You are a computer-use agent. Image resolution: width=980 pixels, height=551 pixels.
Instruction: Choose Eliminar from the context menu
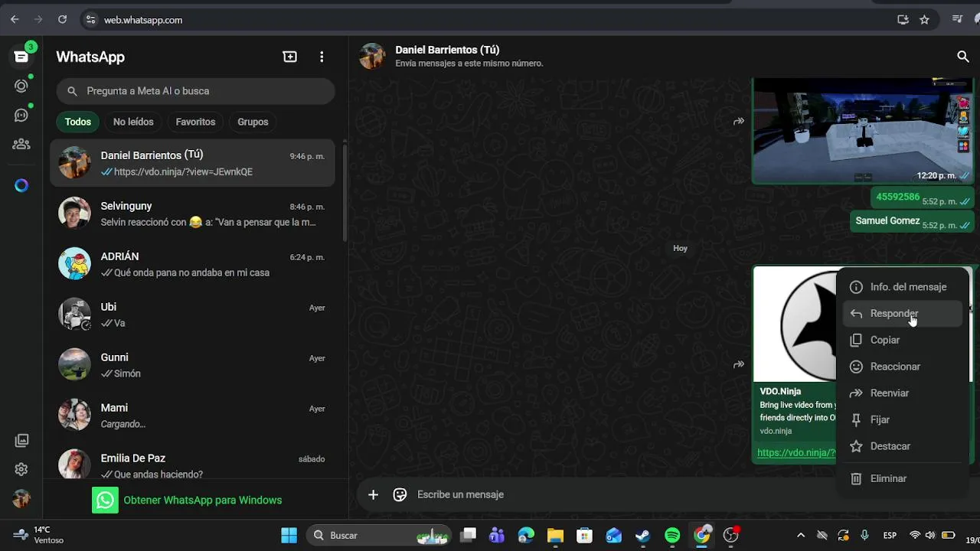(x=903, y=478)
